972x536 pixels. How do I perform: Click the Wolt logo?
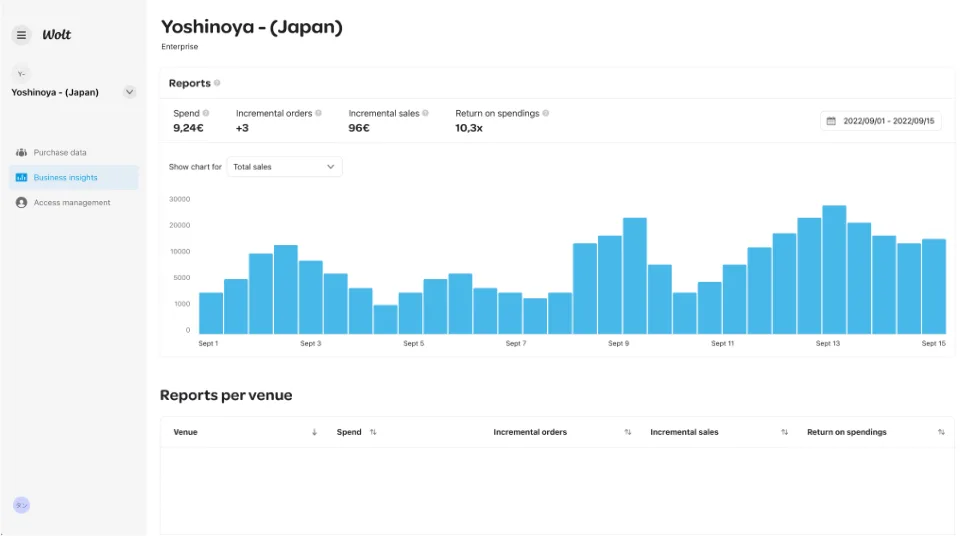56,35
